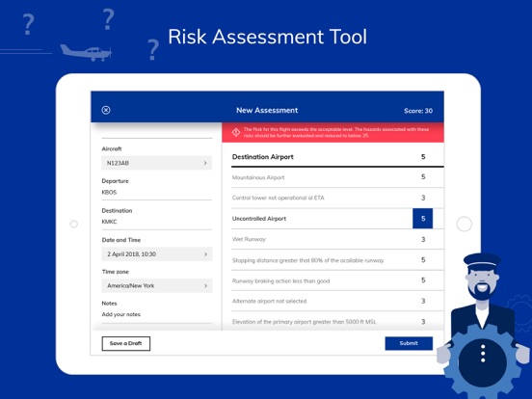The height and width of the screenshot is (399, 532).
Task: Toggle Wet Runway risk item
Action: 337,240
